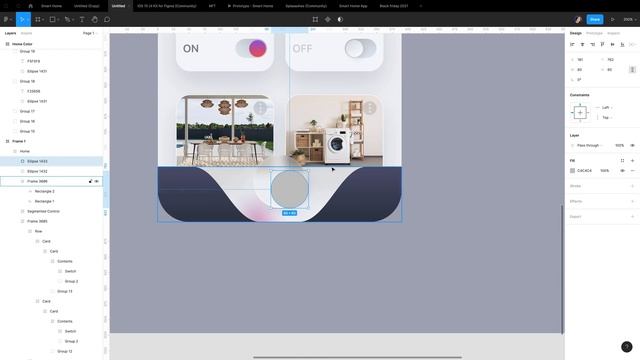The image size is (640, 360).
Task: Toggle fill visibility eye icon
Action: tap(622, 171)
